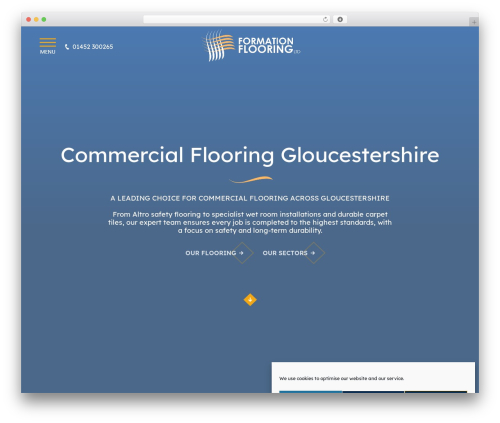
Task: Reload page using browser refresh icon
Action: click(x=325, y=19)
